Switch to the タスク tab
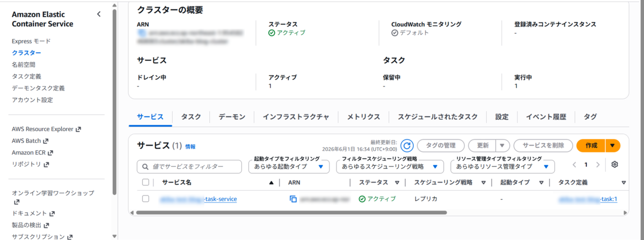The height and width of the screenshot is (240, 644). pos(191,117)
